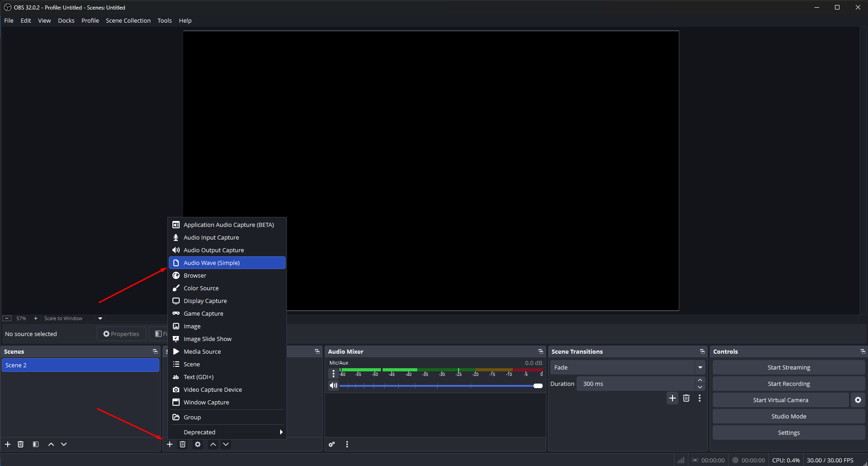This screenshot has height=466, width=868.
Task: Open the Settings panel
Action: point(788,432)
